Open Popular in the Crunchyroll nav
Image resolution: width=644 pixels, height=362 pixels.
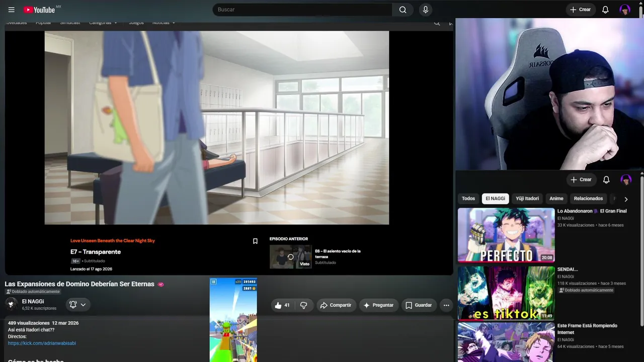(x=43, y=23)
